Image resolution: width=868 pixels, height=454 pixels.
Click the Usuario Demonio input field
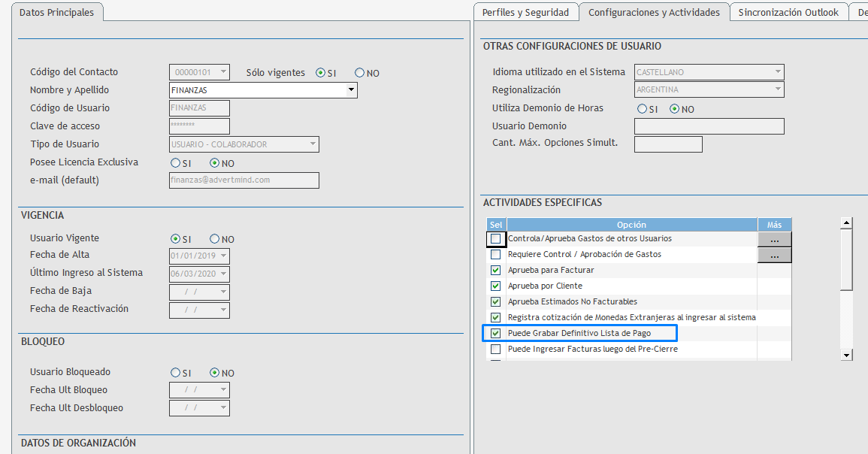709,126
